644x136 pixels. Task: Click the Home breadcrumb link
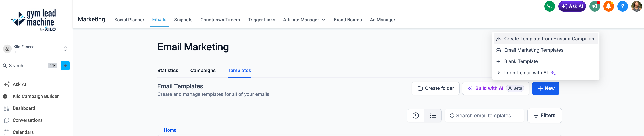(x=170, y=130)
